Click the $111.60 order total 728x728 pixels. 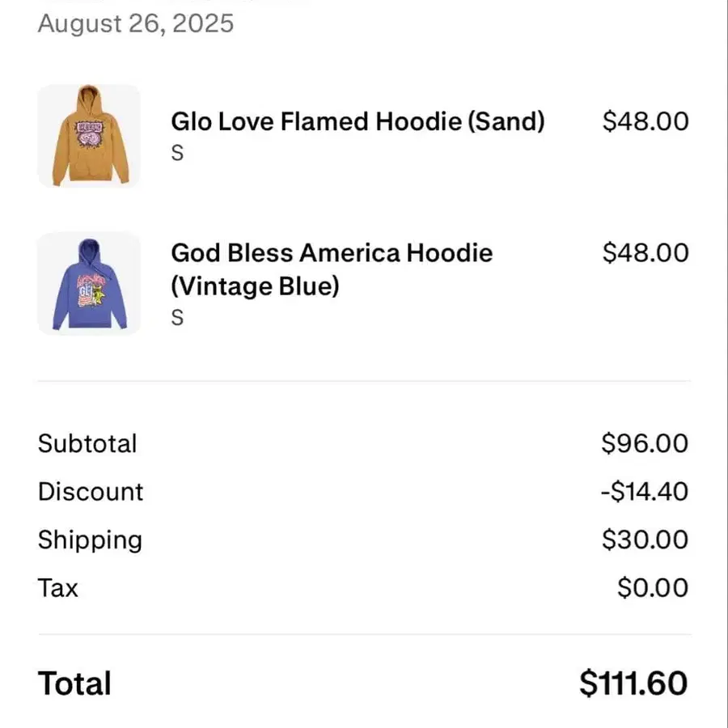633,684
